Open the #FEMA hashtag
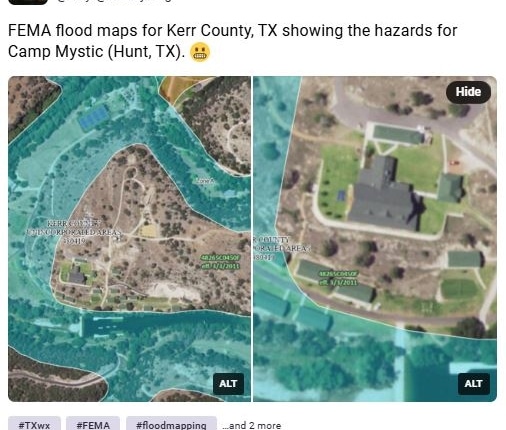This screenshot has width=506, height=430. tap(93, 424)
